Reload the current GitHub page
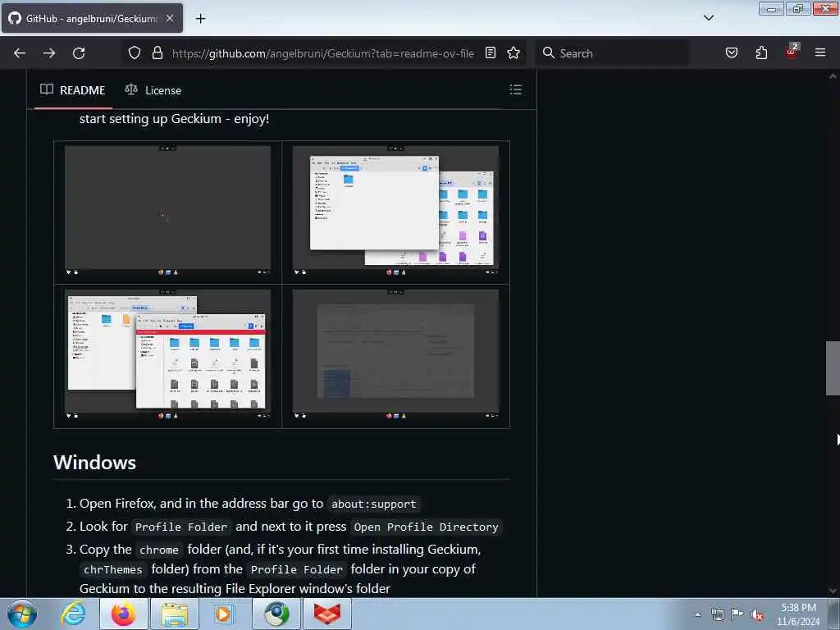The width and height of the screenshot is (840, 630). (79, 53)
